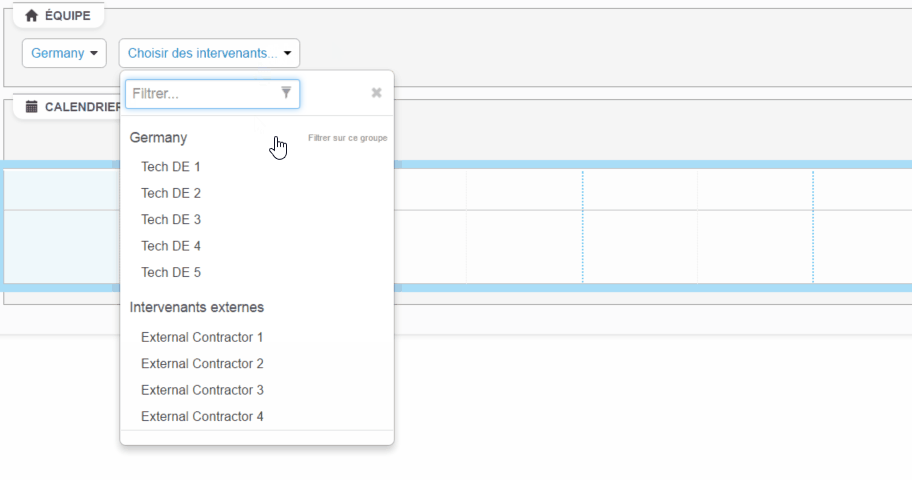
Task: Choose Tech DE 2 in the list
Action: pyautogui.click(x=171, y=193)
